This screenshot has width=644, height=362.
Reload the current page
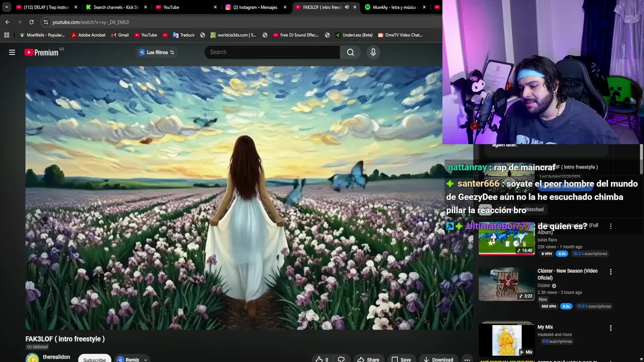31,22
